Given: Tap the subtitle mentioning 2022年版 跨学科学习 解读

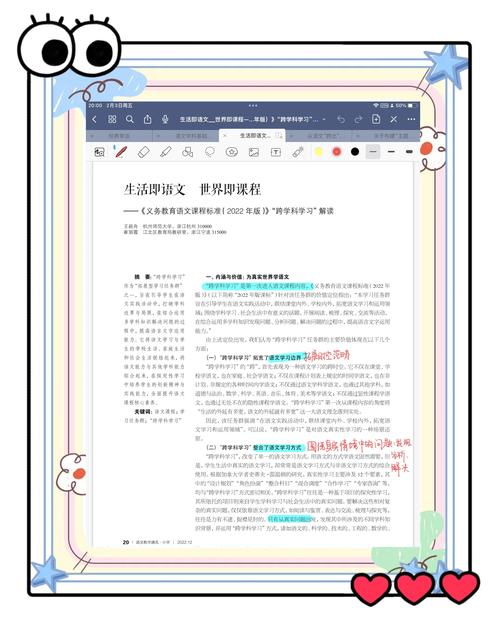Looking at the screenshot, I should point(229,211).
